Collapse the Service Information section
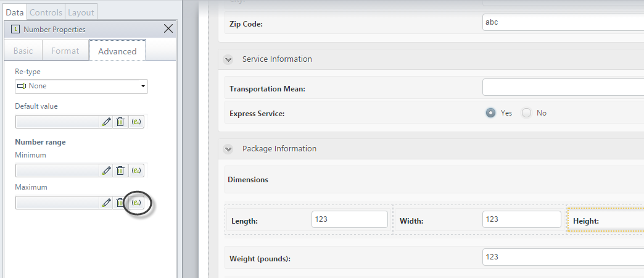The image size is (644, 278). (x=228, y=59)
